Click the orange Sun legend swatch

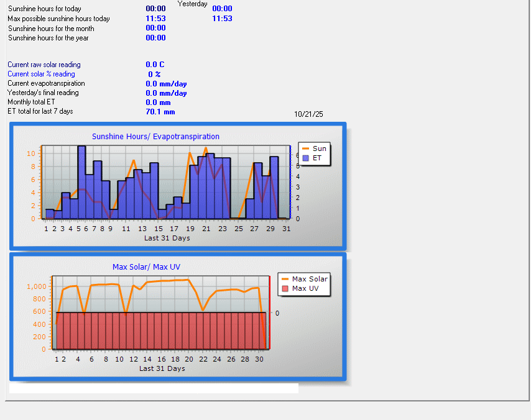coord(305,148)
